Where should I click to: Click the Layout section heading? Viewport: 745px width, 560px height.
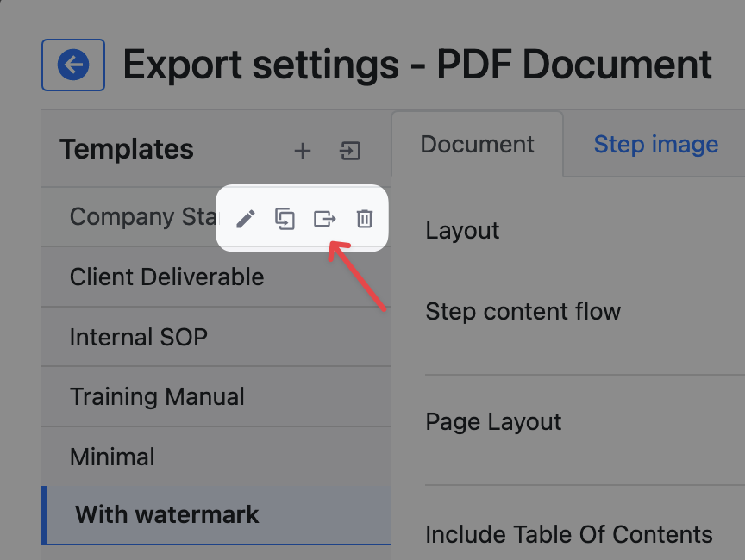pyautogui.click(x=462, y=231)
